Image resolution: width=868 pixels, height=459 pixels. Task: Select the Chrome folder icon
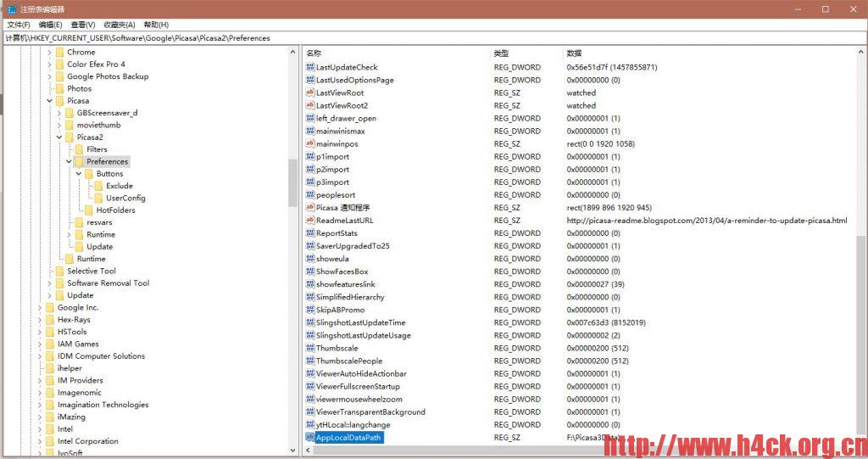[60, 52]
